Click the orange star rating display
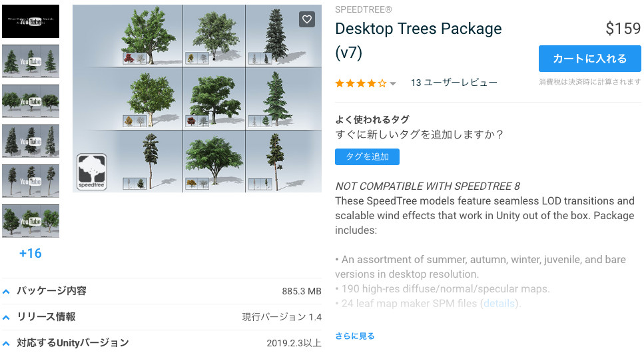The width and height of the screenshot is (644, 355). pyautogui.click(x=361, y=84)
